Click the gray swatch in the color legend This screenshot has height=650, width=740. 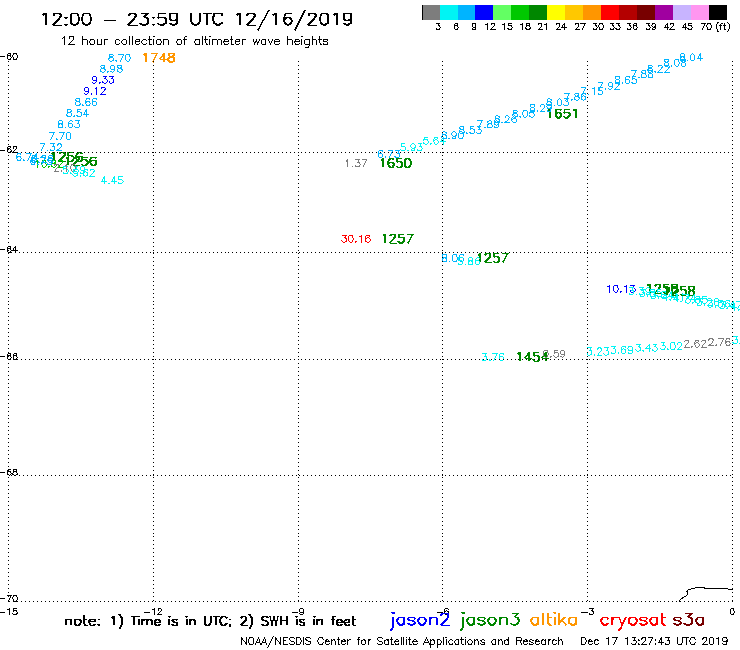[x=431, y=12]
